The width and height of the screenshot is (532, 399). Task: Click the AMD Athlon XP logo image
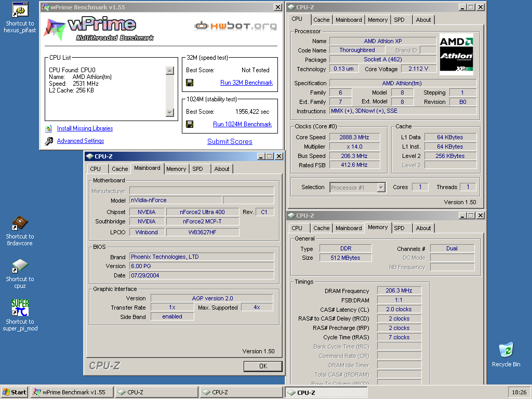pos(456,54)
